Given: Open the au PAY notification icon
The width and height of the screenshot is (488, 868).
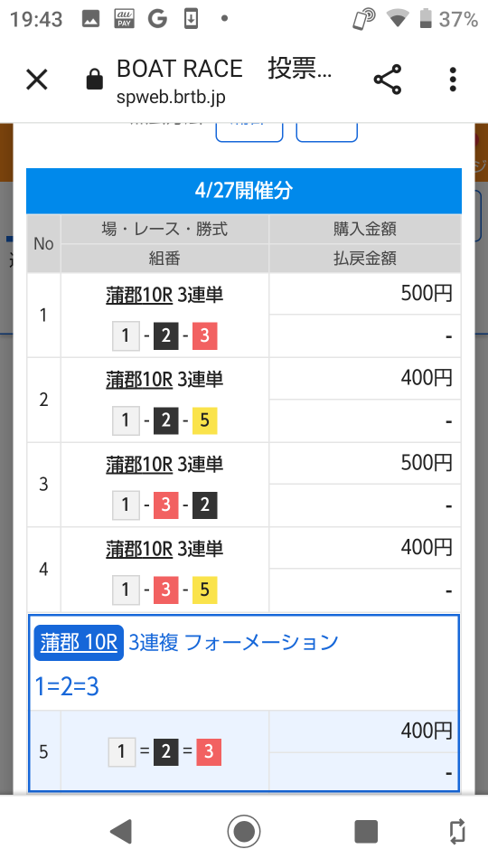Looking at the screenshot, I should pos(125,19).
